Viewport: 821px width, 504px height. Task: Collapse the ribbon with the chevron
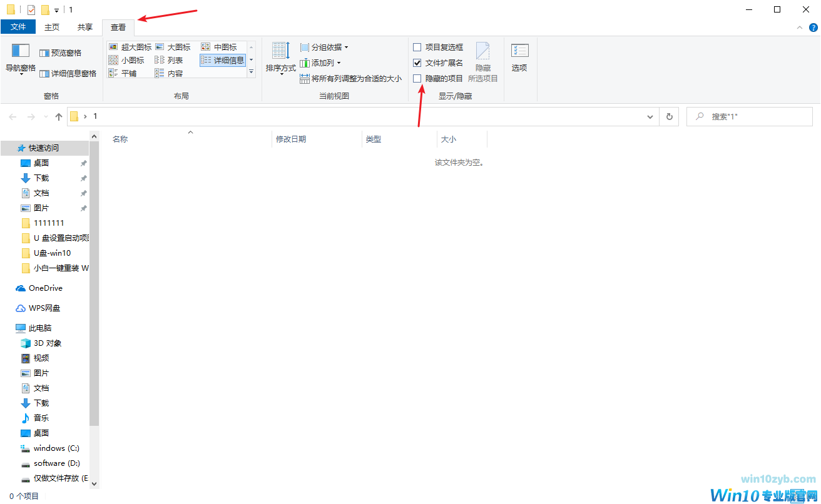799,27
